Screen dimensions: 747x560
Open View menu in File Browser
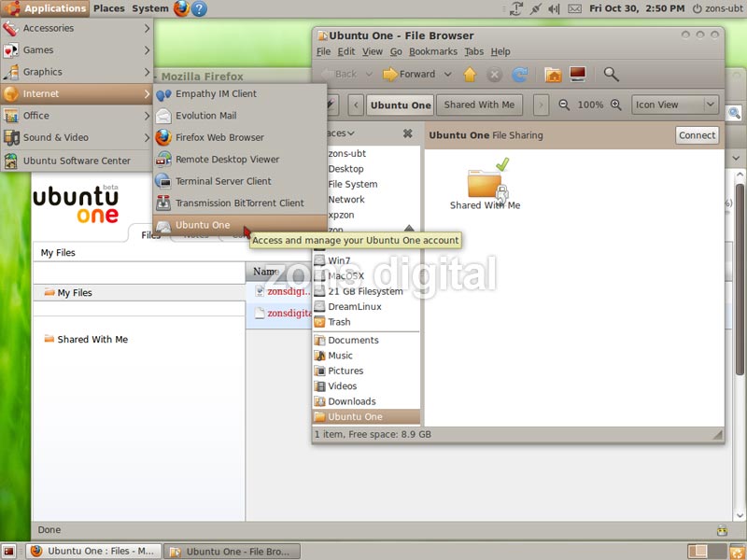[x=372, y=51]
